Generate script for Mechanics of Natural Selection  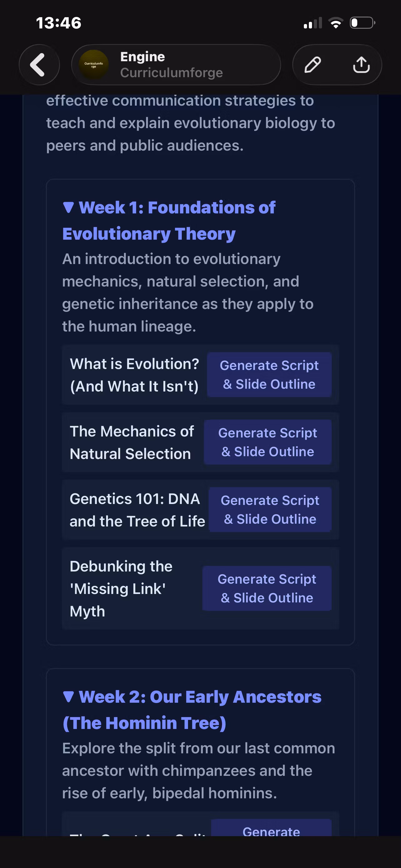click(268, 442)
